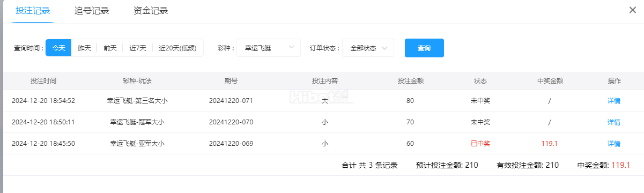Click 期号 column header

[231, 81]
